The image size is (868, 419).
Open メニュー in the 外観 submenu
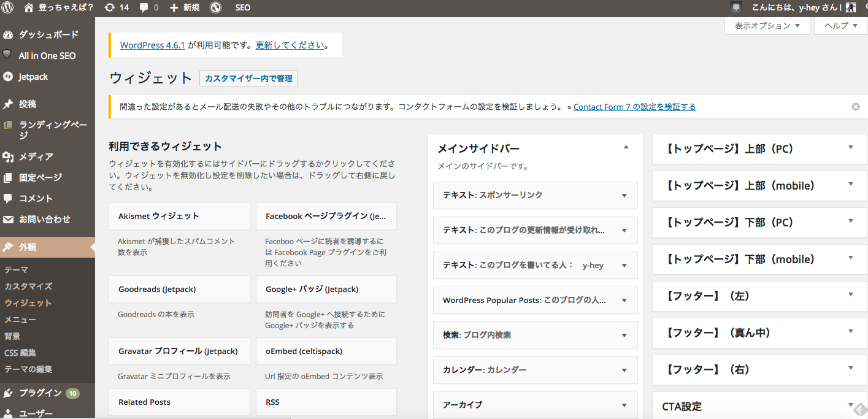tap(20, 320)
